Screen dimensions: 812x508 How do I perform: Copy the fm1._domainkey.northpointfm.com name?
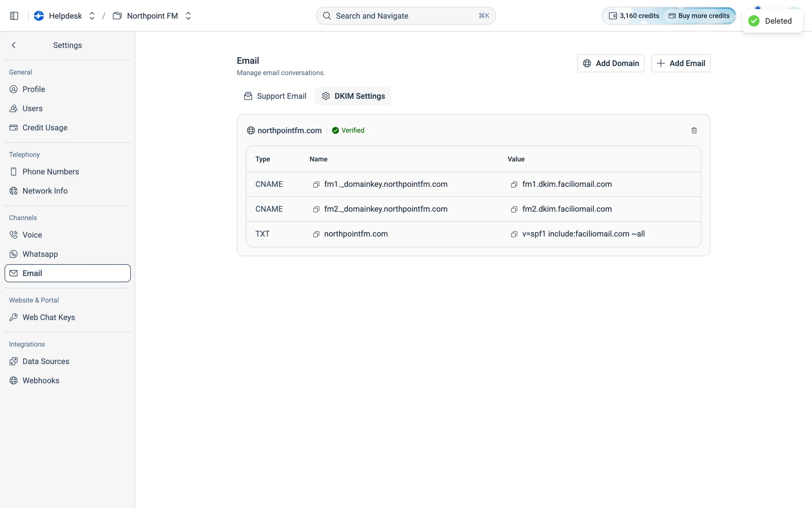(316, 185)
